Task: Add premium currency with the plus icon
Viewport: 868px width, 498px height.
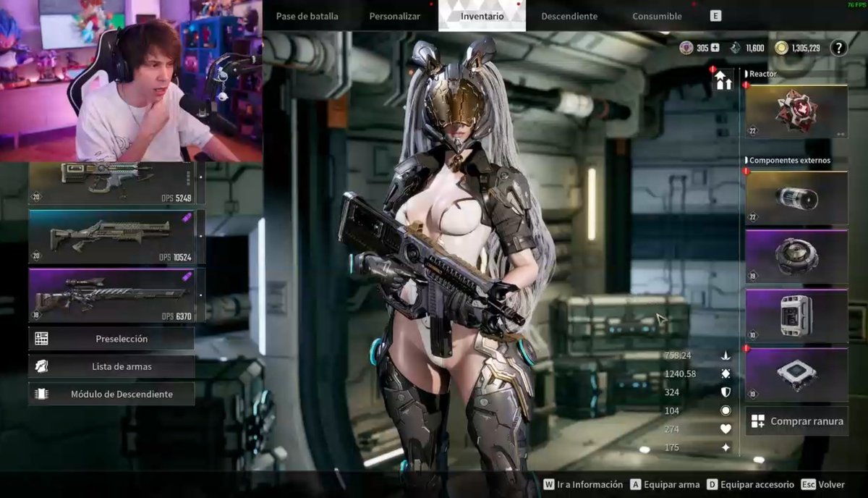Action: 715,48
